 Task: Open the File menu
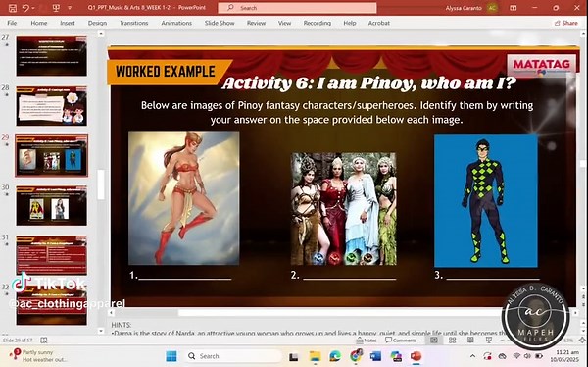[12, 23]
